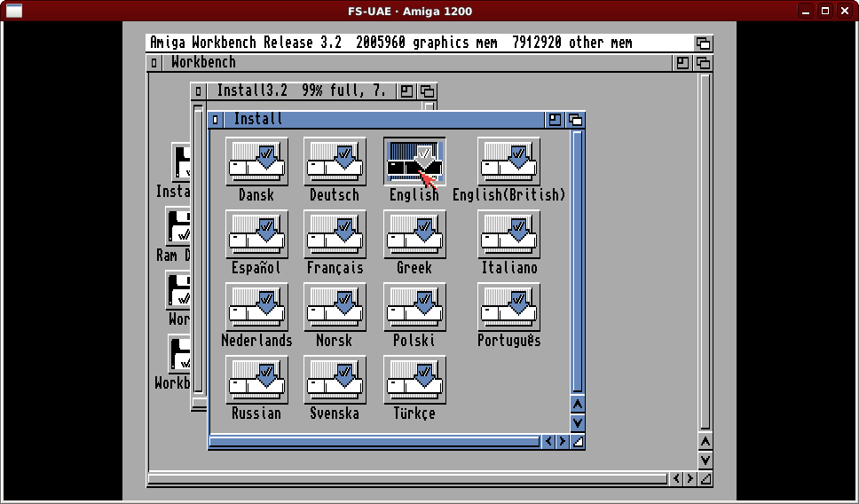The image size is (859, 504).
Task: Click the Ram Disk icon on Workbench
Action: point(178,226)
